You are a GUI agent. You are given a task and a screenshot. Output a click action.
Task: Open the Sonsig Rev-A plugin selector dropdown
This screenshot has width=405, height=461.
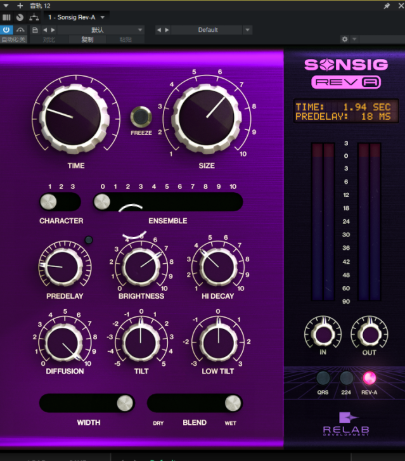coord(76,17)
